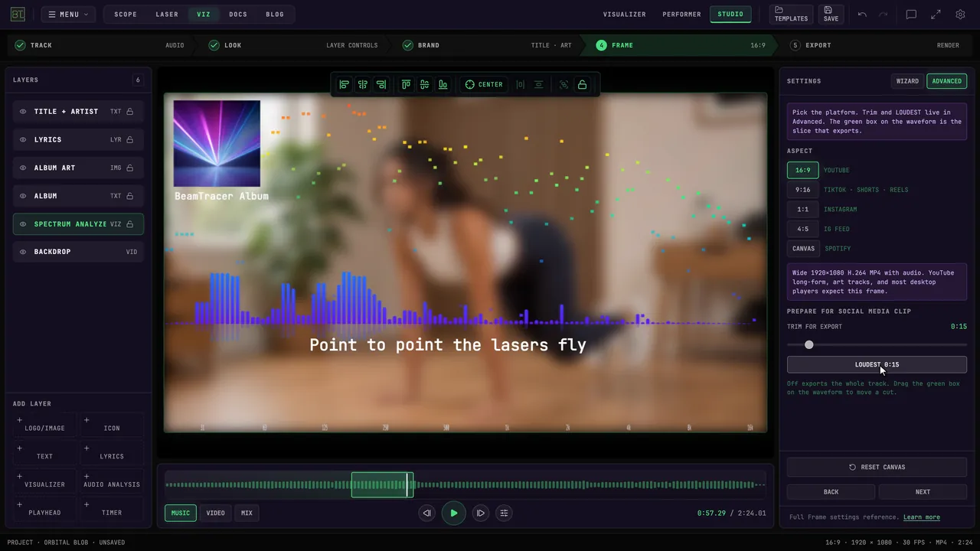Viewport: 980px width, 551px height.
Task: Click the group layers icon in alignment toolbar
Action: [564, 84]
